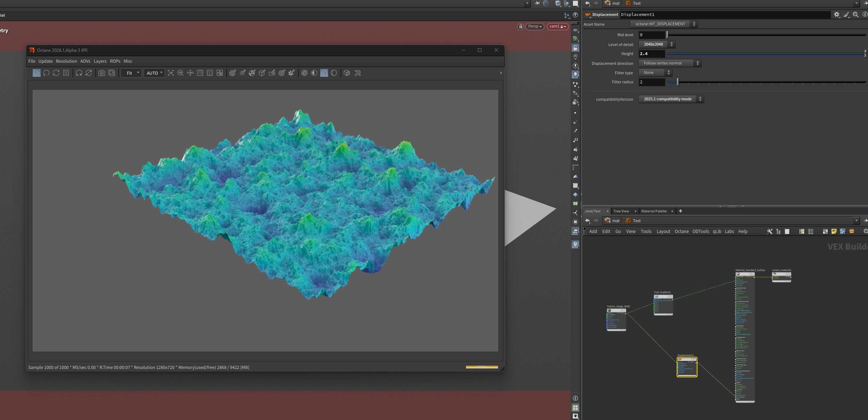
Task: Click the Filter radius slider handle
Action: (677, 82)
